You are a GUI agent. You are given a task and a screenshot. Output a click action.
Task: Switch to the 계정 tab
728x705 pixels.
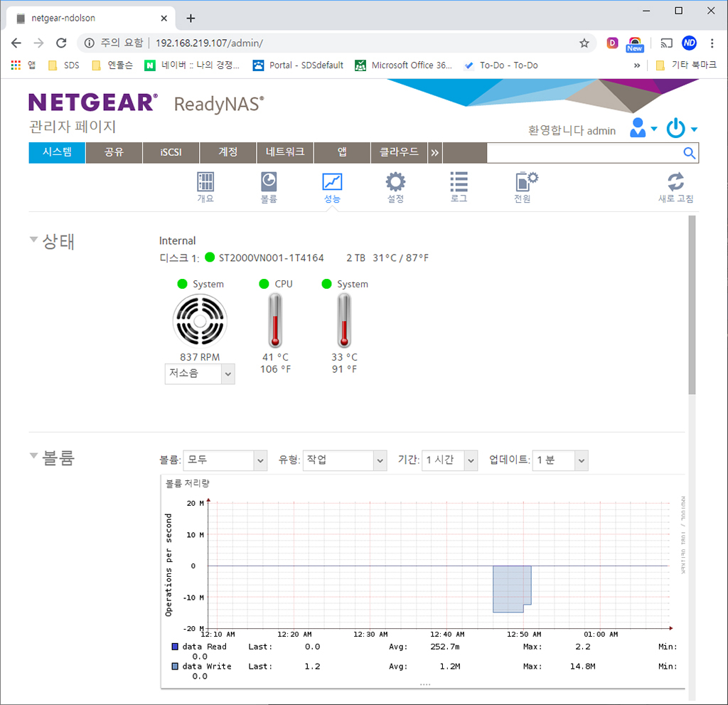pyautogui.click(x=228, y=152)
